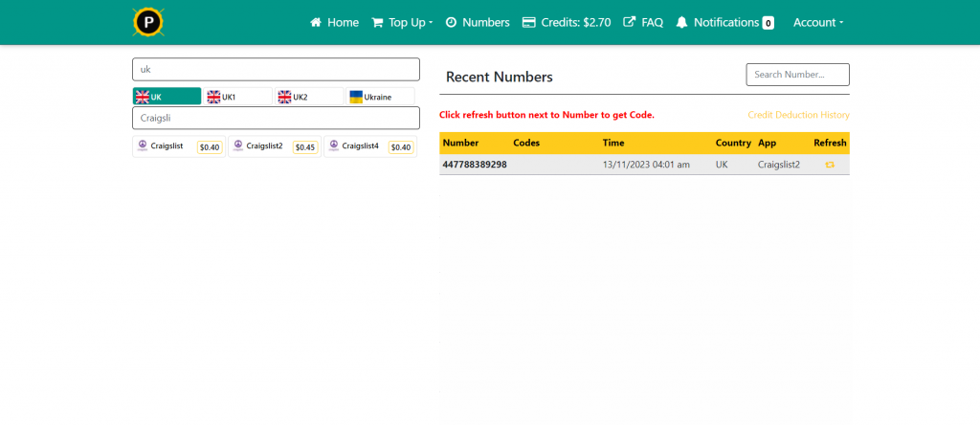The width and height of the screenshot is (980, 425).
Task: Select the Ukraine country option
Action: (x=381, y=97)
